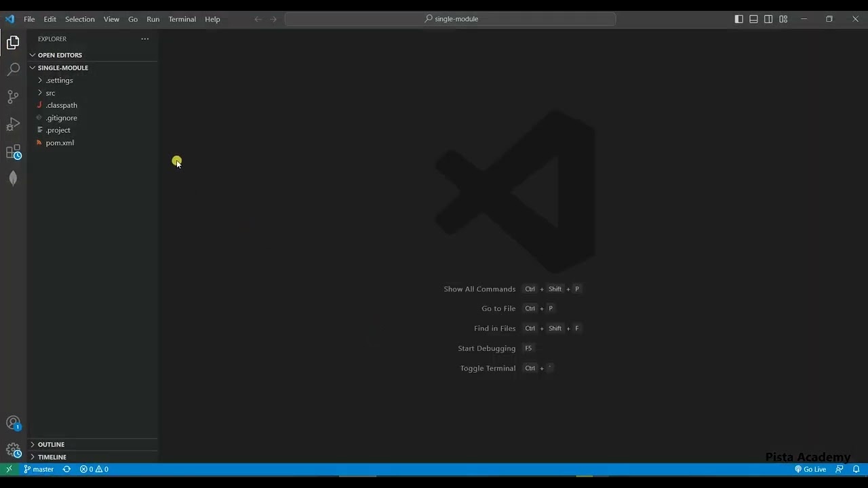Click the Explorer more actions ellipsis
Screen dimensions: 868x488
[144, 39]
